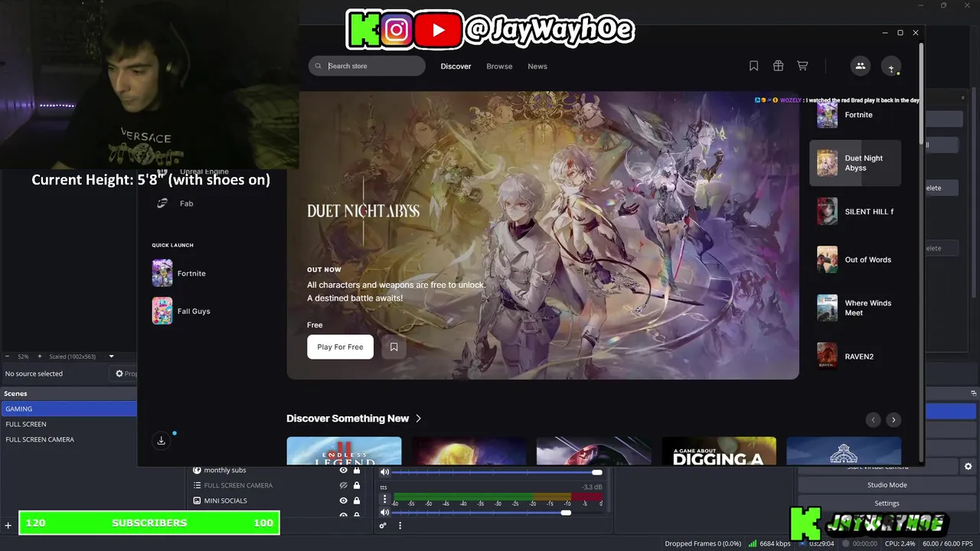Switch to Discover tab

[x=456, y=66]
